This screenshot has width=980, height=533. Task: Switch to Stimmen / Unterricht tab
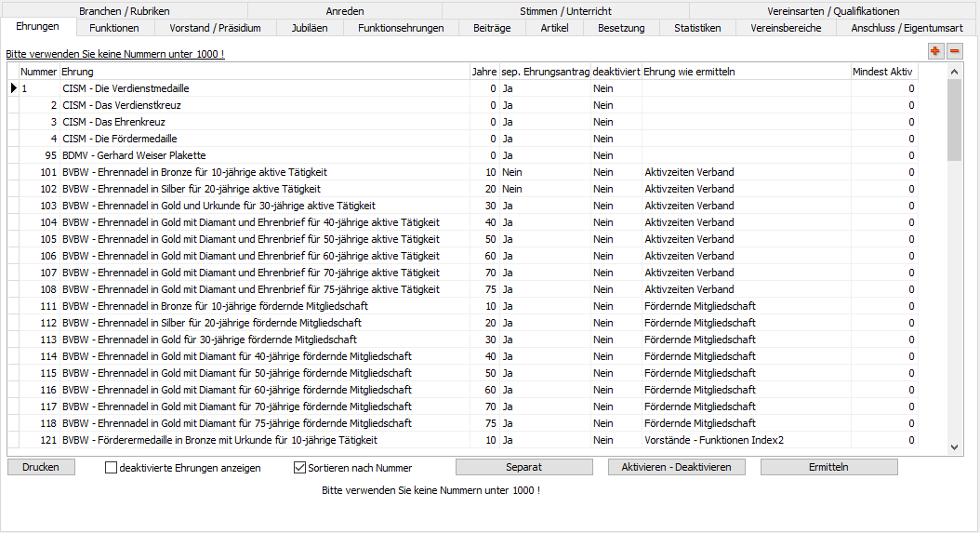pos(565,10)
